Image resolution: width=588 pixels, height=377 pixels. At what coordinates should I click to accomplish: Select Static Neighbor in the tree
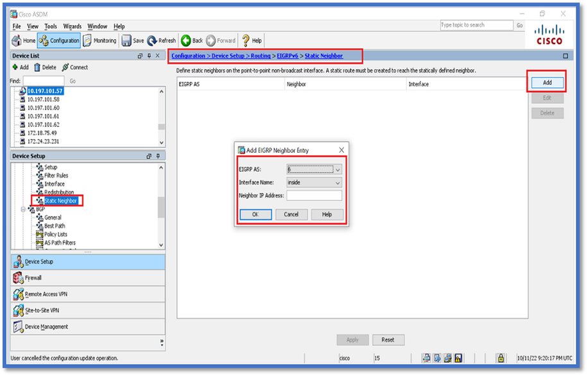click(x=60, y=201)
